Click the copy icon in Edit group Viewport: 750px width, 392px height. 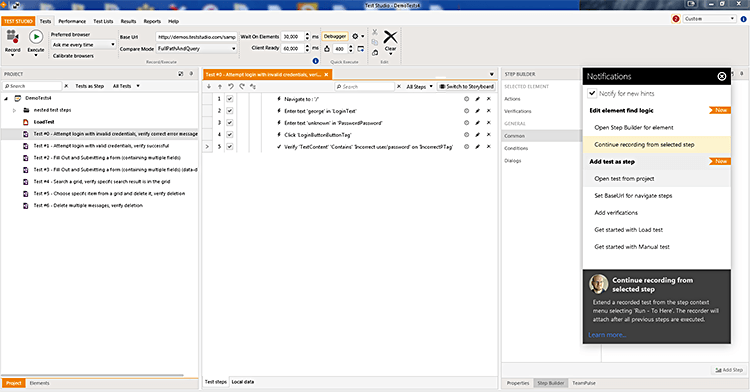point(375,42)
